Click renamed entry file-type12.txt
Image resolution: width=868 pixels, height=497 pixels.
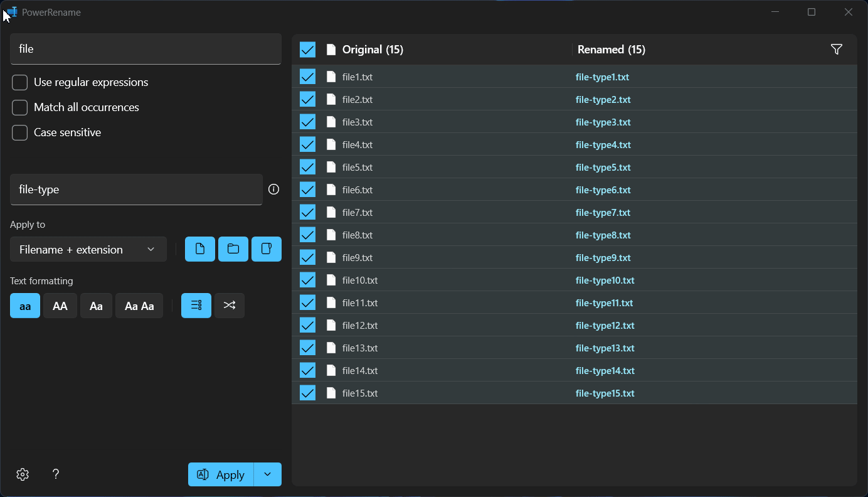[605, 325]
